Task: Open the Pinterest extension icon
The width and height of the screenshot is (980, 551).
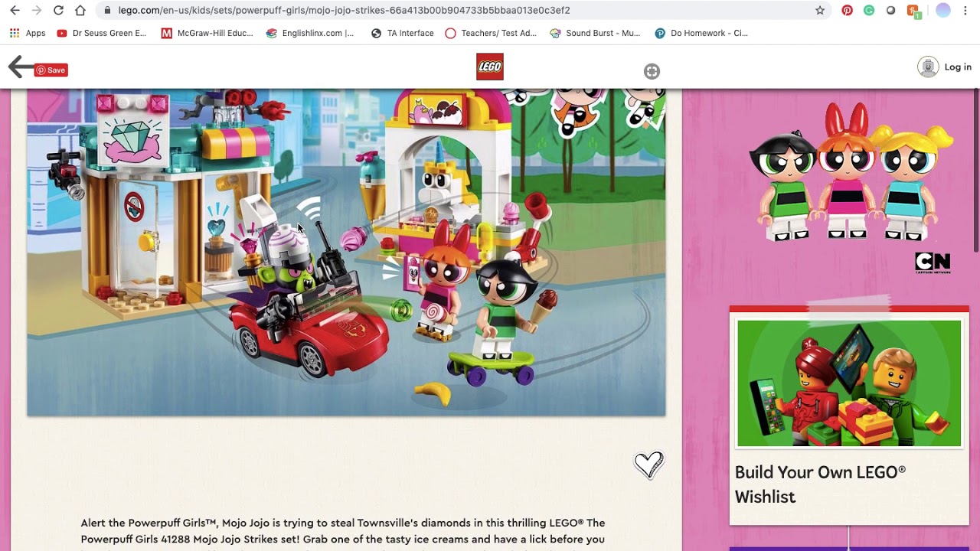Action: point(847,11)
